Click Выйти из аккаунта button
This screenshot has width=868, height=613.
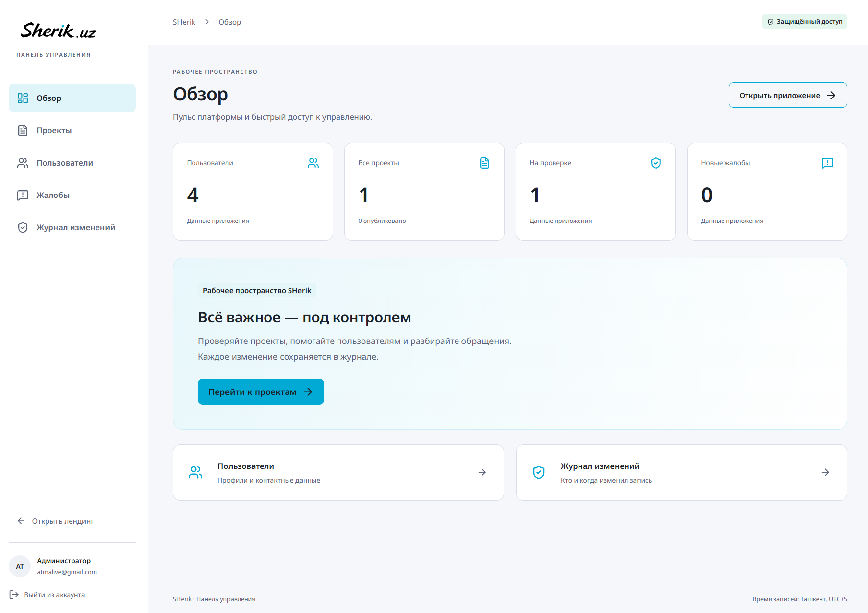pyautogui.click(x=48, y=595)
